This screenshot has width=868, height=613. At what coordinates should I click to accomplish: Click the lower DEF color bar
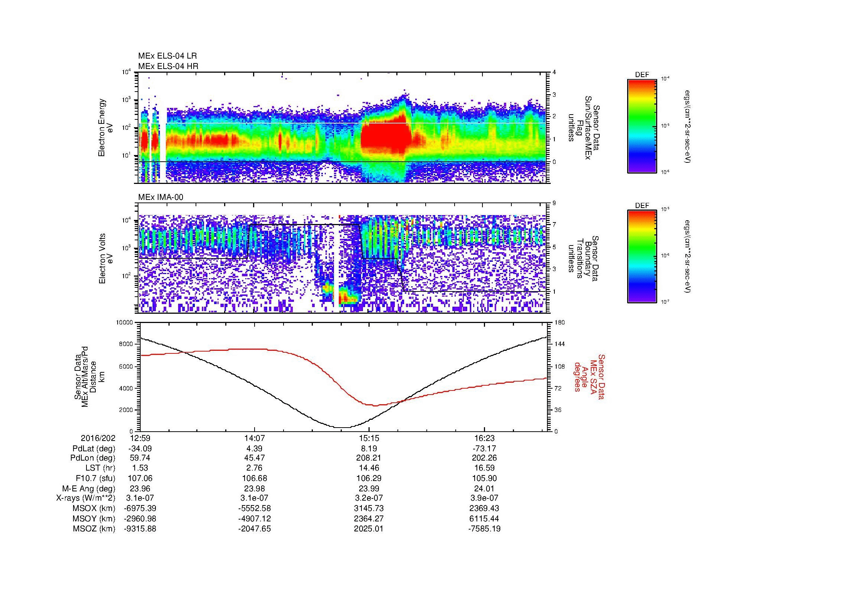coord(642,257)
